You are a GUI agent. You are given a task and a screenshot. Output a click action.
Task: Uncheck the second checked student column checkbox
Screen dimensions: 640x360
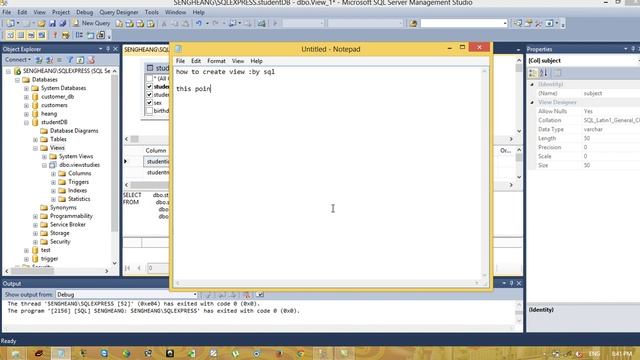(149, 94)
